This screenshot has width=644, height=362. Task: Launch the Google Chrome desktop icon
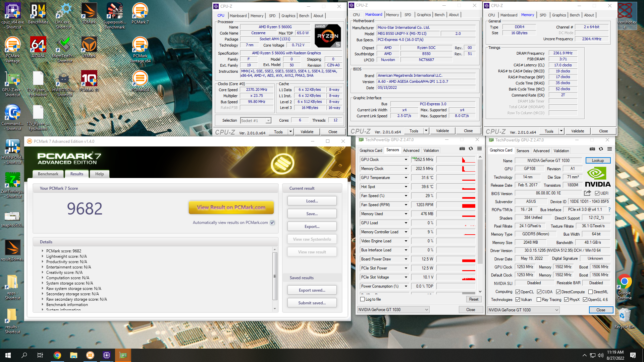click(x=624, y=287)
